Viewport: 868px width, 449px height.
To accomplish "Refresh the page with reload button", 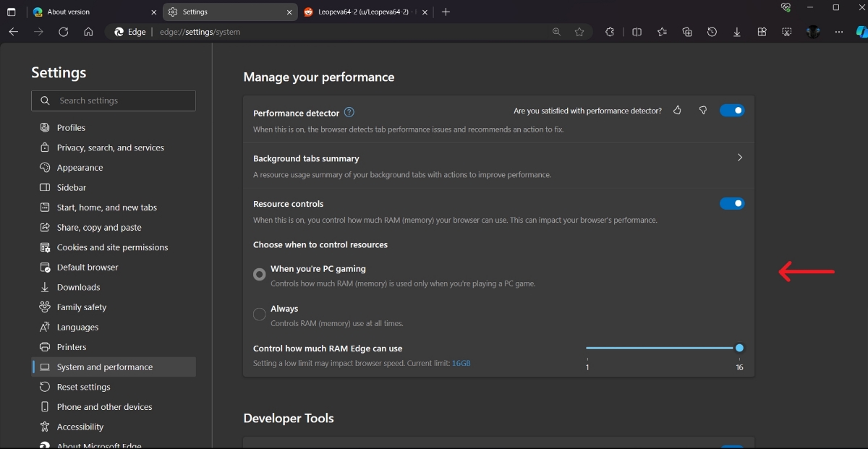I will [x=64, y=32].
